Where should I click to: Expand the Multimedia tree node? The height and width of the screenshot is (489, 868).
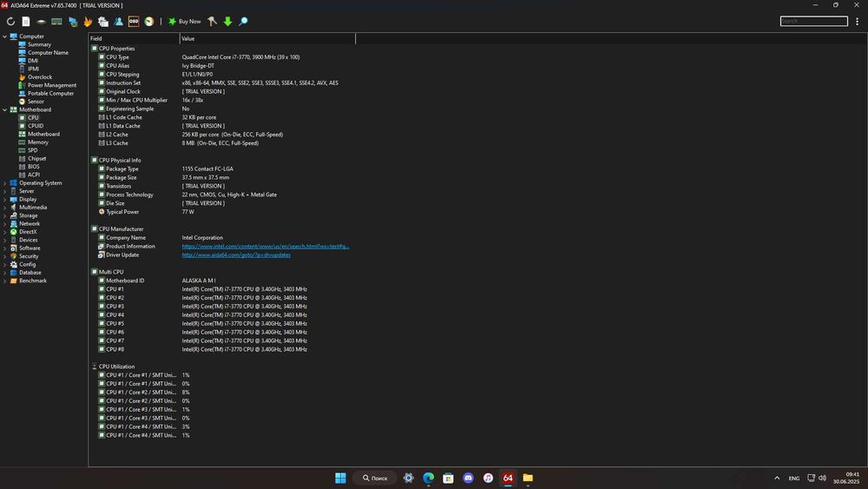coord(5,208)
